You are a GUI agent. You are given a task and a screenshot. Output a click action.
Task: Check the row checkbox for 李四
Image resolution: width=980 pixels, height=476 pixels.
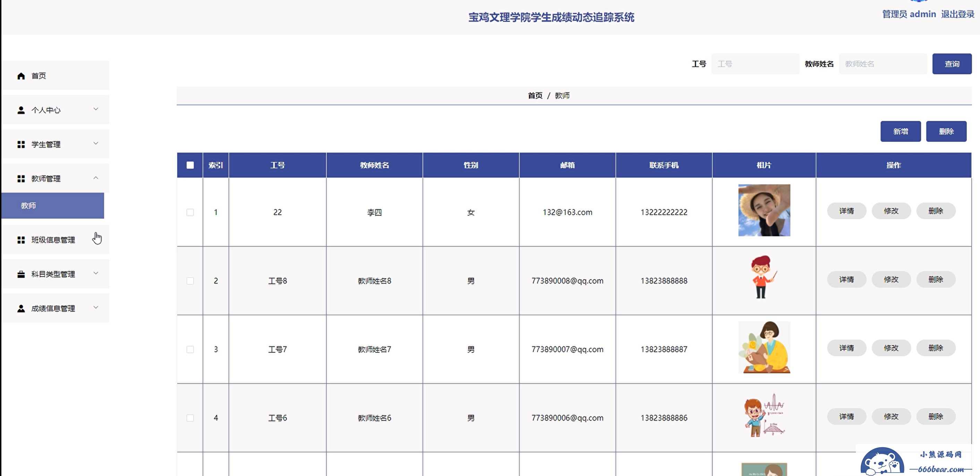click(190, 212)
